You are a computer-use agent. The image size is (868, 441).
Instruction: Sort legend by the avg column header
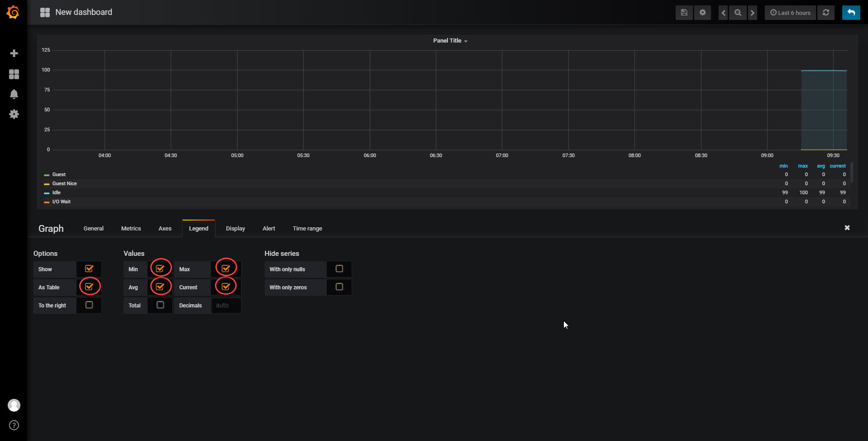(821, 166)
